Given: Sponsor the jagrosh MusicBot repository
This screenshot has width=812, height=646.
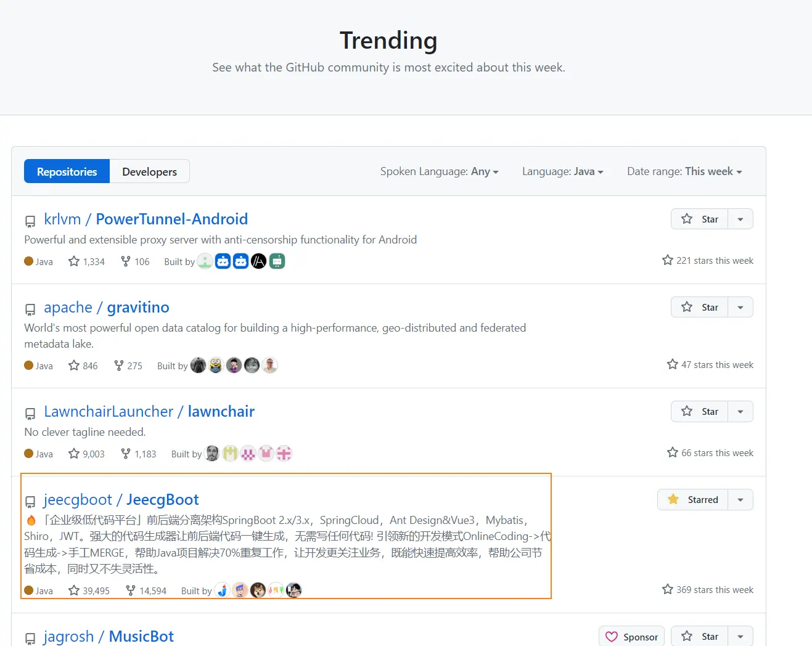Looking at the screenshot, I should pos(631,636).
